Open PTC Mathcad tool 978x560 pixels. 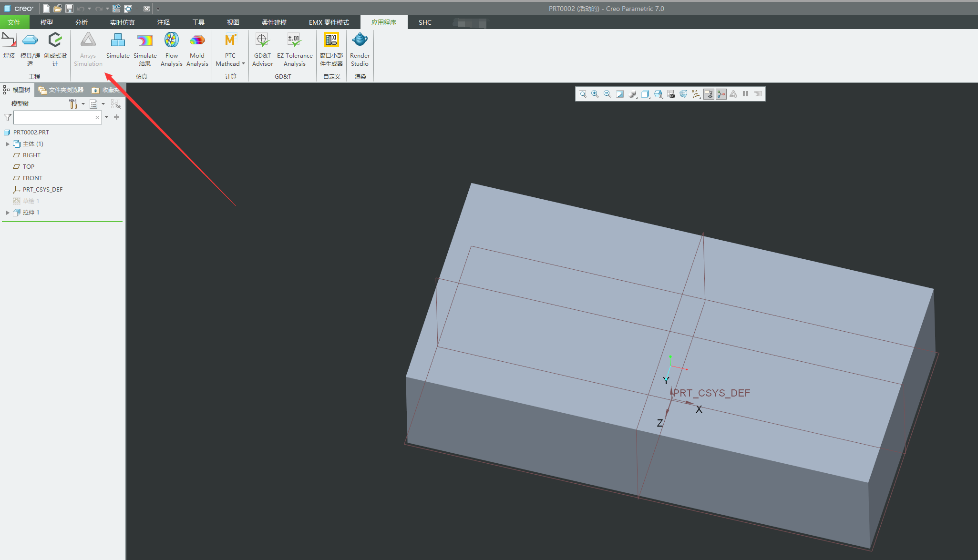click(x=230, y=49)
